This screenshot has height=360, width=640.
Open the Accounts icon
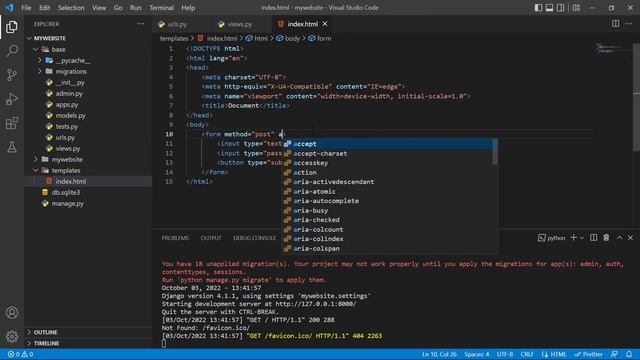pyautogui.click(x=12, y=313)
